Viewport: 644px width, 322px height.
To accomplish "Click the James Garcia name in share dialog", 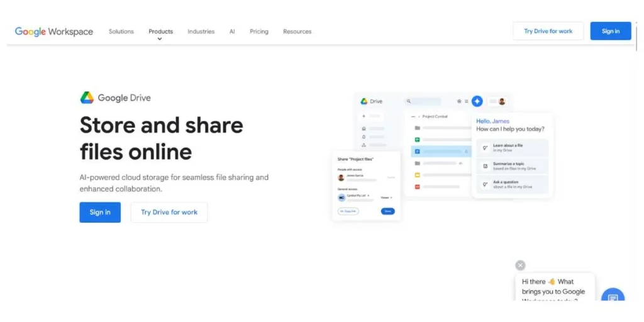I will click(355, 175).
